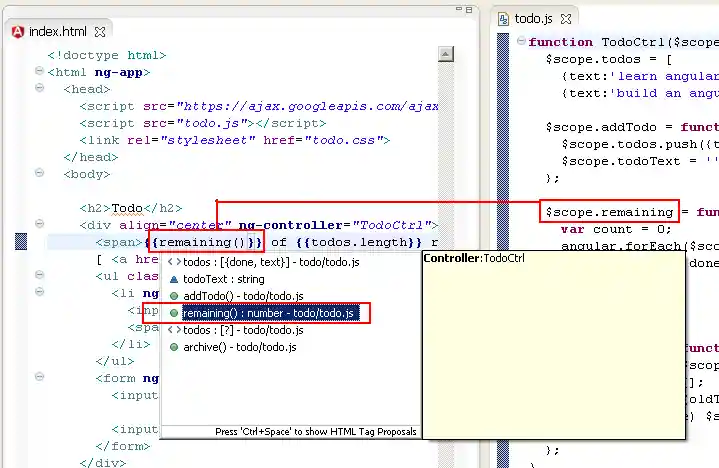Collapse the head tag fold marker
The height and width of the screenshot is (468, 719).
click(38, 89)
